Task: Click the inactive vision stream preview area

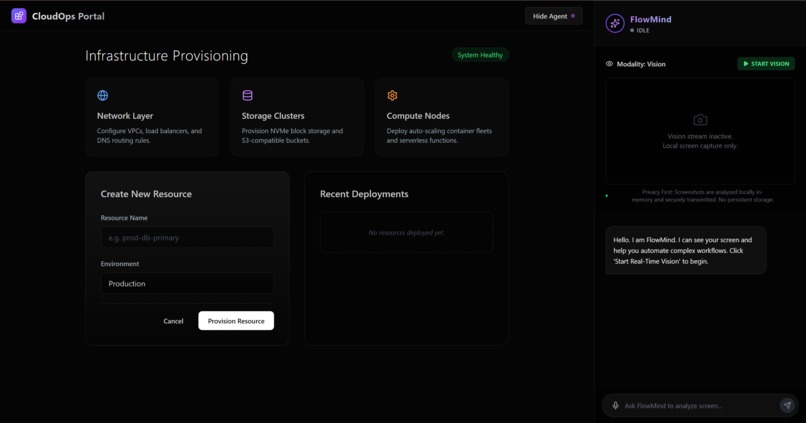Action: click(700, 132)
